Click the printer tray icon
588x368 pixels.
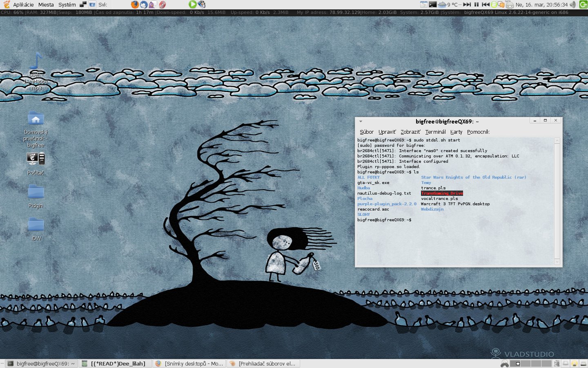coord(510,5)
